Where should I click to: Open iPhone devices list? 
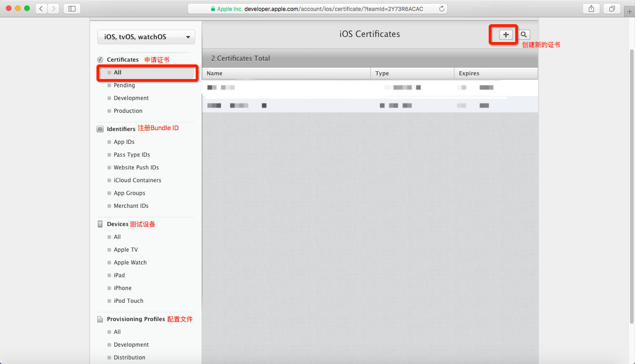pyautogui.click(x=123, y=288)
